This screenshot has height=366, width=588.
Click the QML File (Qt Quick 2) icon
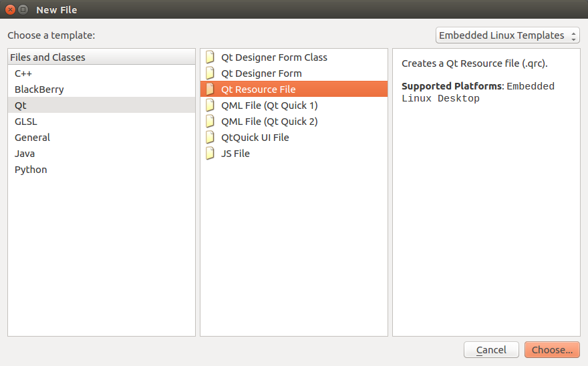point(210,121)
